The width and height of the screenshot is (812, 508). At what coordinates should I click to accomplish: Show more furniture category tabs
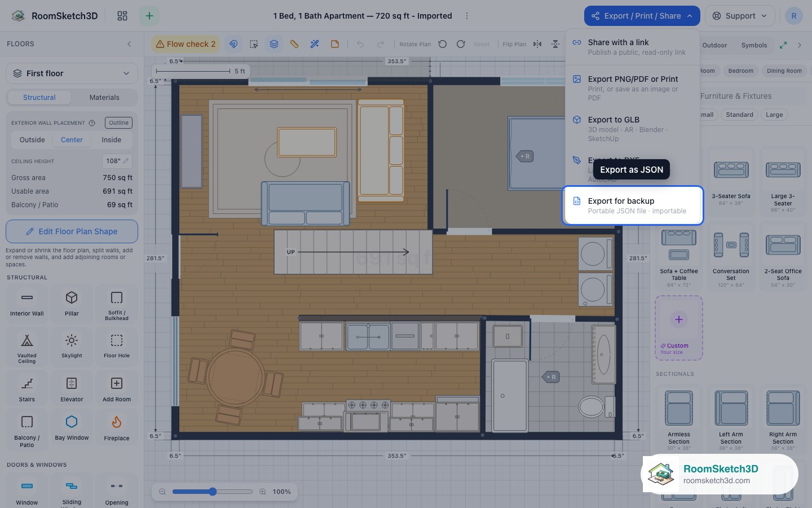pos(800,45)
